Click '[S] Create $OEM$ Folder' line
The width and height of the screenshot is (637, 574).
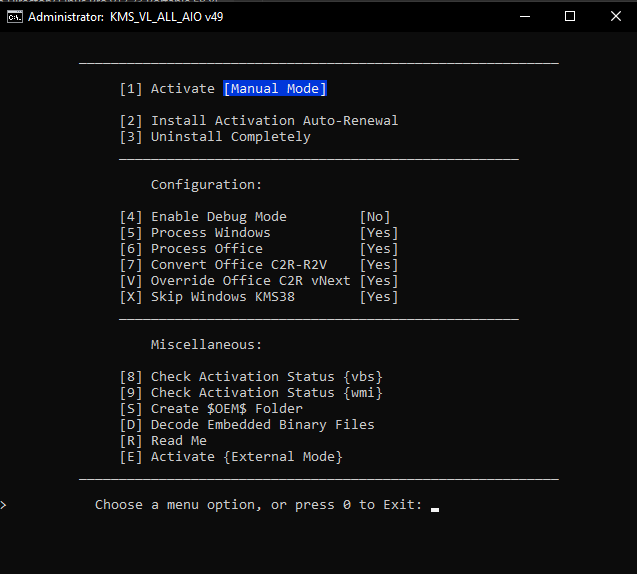[211, 409]
